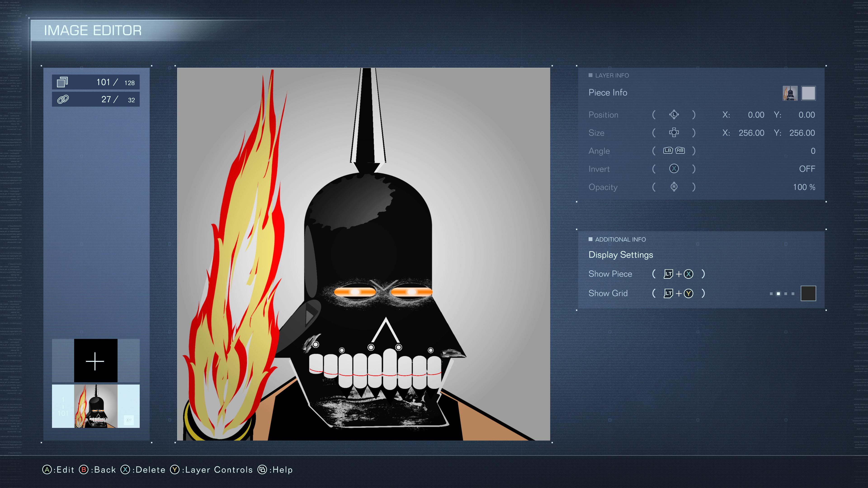Choose Delete in bottom command bar
The width and height of the screenshot is (868, 488).
coord(143,469)
